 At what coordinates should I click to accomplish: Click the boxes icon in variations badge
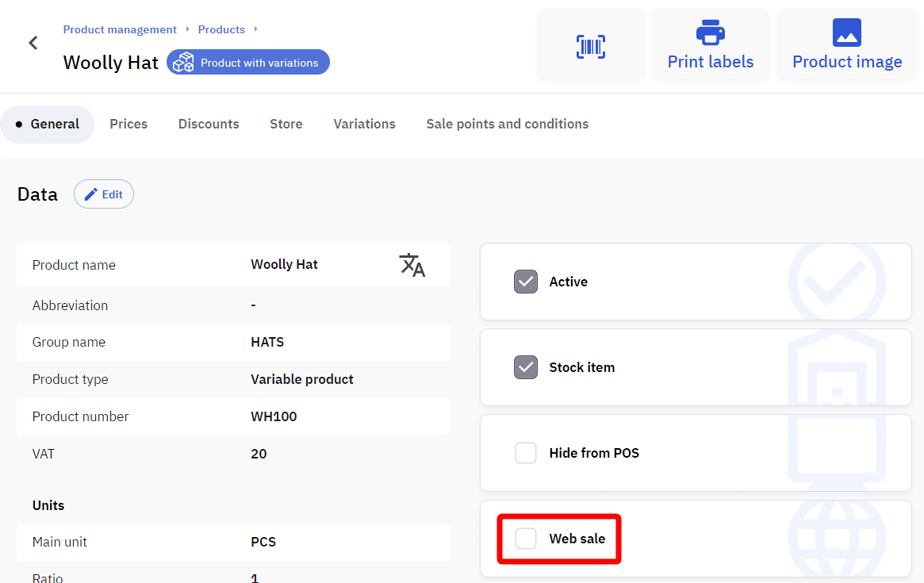point(184,63)
